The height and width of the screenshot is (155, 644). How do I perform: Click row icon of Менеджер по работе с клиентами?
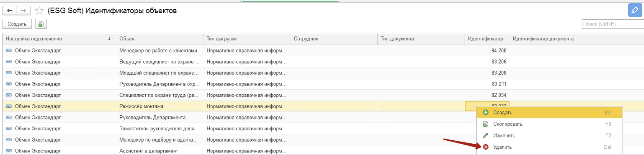click(8, 50)
